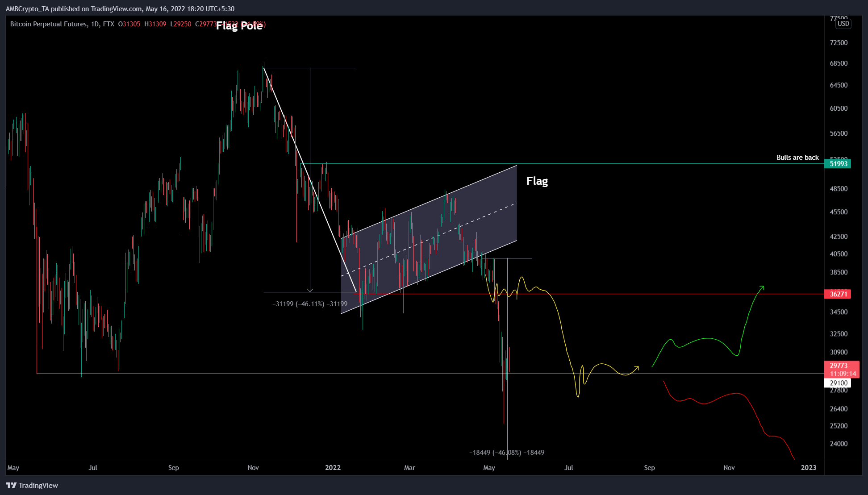868x495 pixels.
Task: Click the '-18449 (-46.08%) -18449' measurement label
Action: 507,452
